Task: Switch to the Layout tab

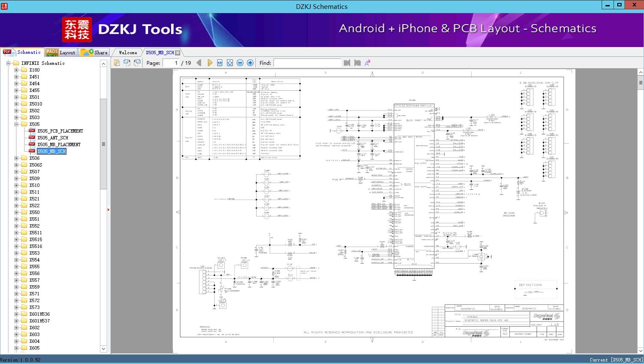Action: coord(61,53)
